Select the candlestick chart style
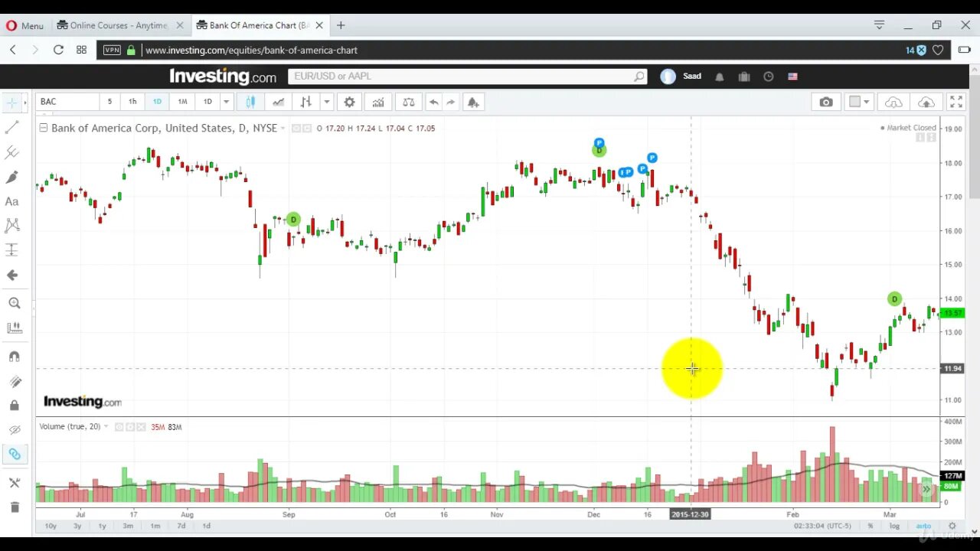 [x=250, y=102]
